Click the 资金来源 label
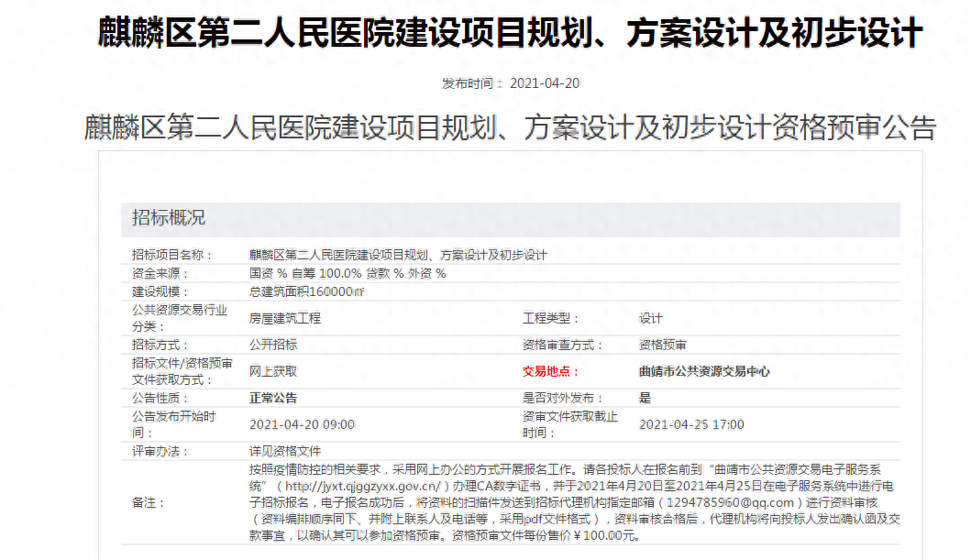This screenshot has width=971, height=560. [160, 273]
